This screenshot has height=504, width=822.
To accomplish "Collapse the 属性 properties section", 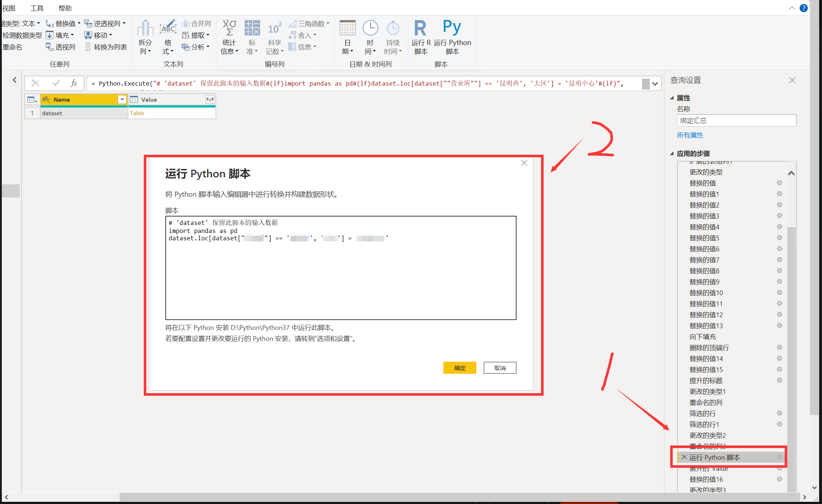I will tap(672, 98).
